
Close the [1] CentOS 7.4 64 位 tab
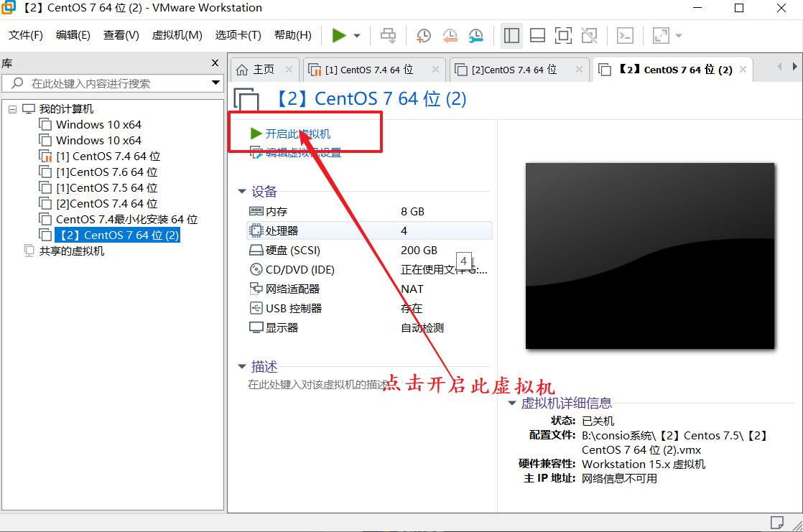435,69
